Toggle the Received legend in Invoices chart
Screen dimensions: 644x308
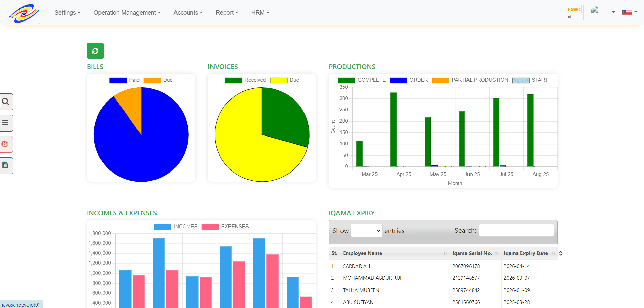click(x=245, y=80)
